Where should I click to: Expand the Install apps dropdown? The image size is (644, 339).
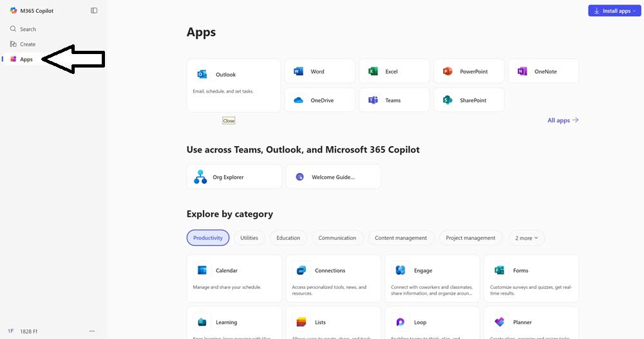pyautogui.click(x=614, y=11)
